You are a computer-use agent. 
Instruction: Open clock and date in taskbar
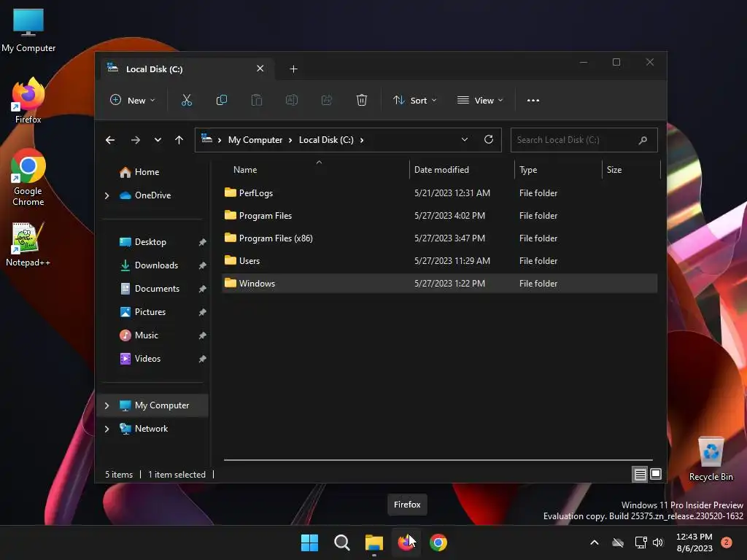tap(694, 542)
